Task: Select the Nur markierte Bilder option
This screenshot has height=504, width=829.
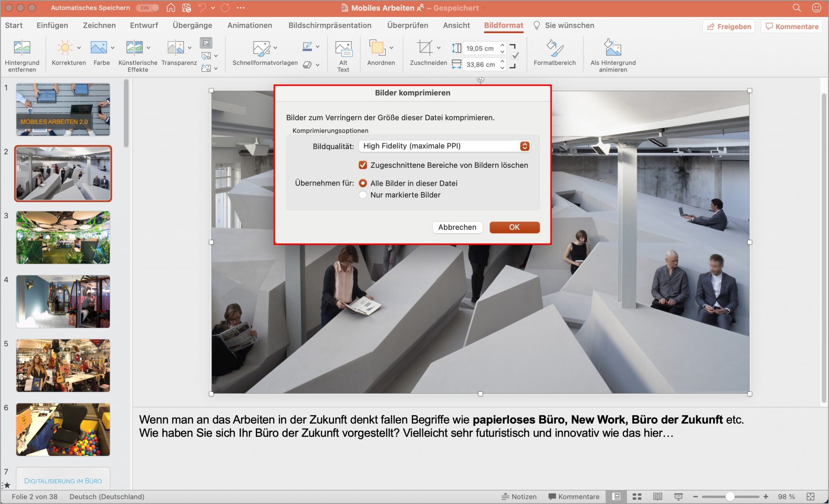Action: coord(363,195)
